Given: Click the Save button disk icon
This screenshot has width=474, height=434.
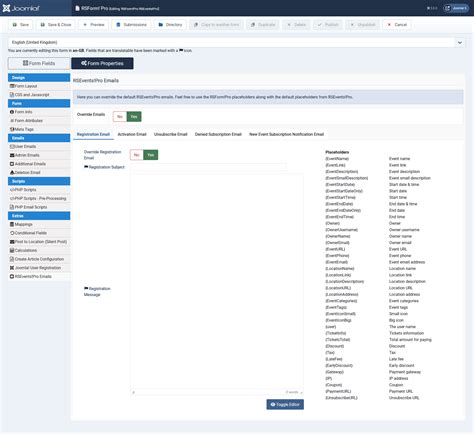Looking at the screenshot, I should (x=14, y=25).
